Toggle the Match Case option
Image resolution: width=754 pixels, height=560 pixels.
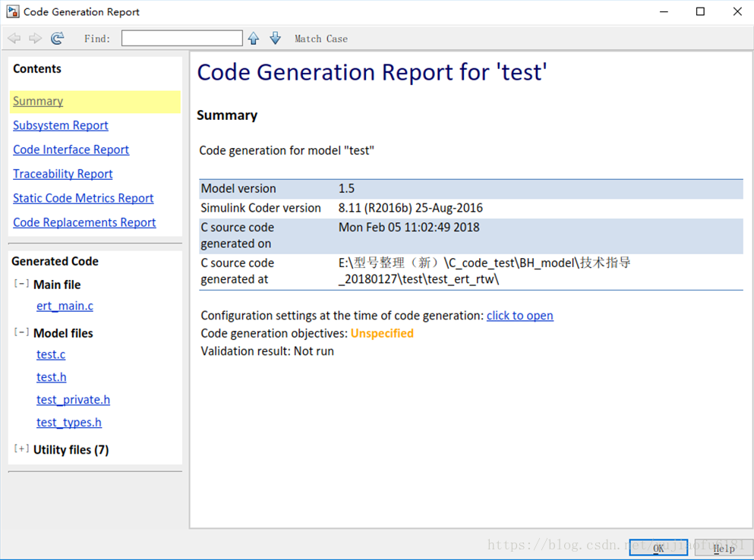point(320,39)
